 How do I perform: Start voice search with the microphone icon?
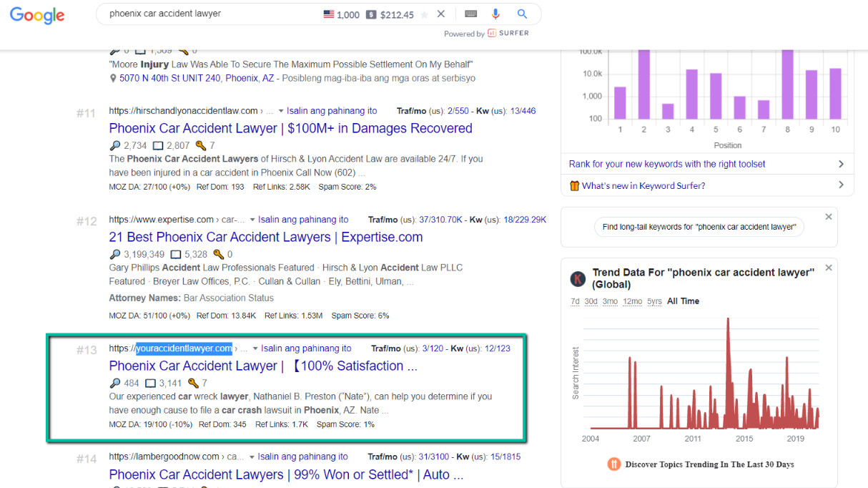(495, 14)
